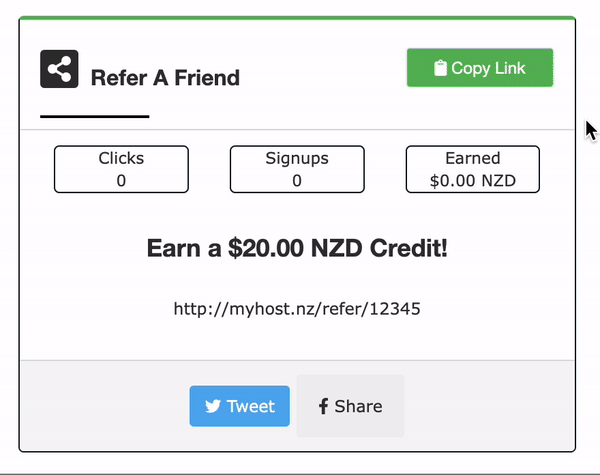This screenshot has height=475, width=600.
Task: Click the Signups label text
Action: point(297,158)
